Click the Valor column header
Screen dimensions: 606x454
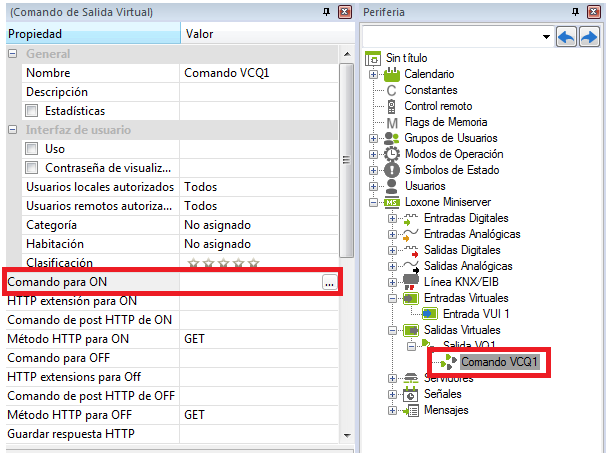[x=267, y=34]
